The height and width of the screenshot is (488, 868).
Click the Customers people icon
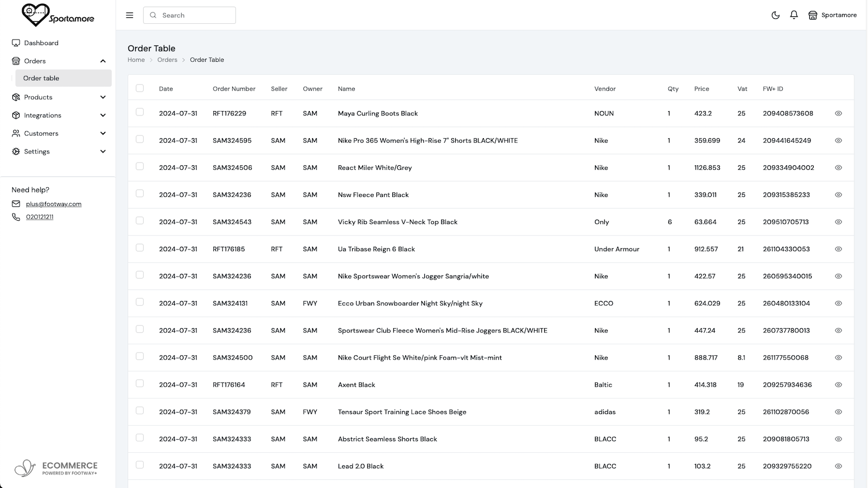16,133
